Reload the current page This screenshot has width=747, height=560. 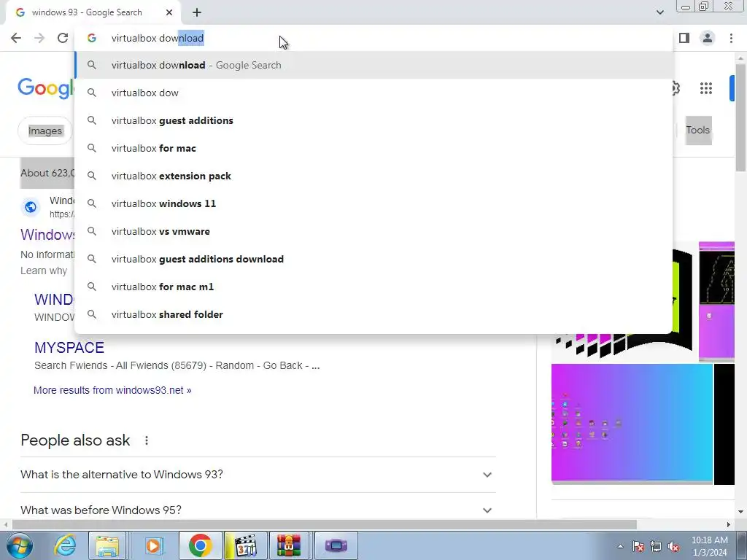click(x=63, y=38)
